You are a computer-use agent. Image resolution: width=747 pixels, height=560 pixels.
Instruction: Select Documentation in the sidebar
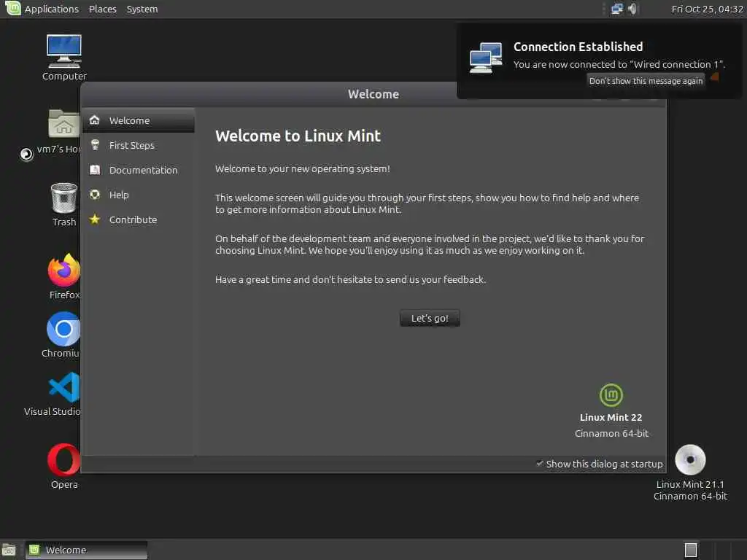coord(138,169)
